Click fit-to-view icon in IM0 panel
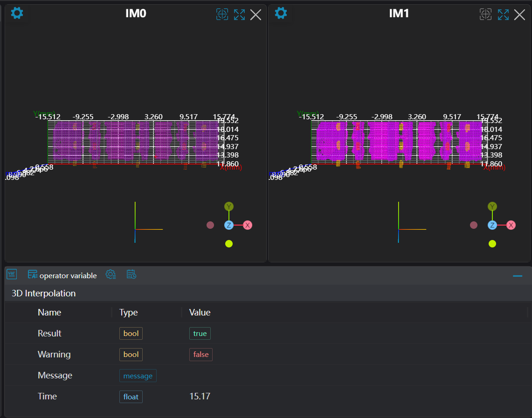 pos(222,14)
